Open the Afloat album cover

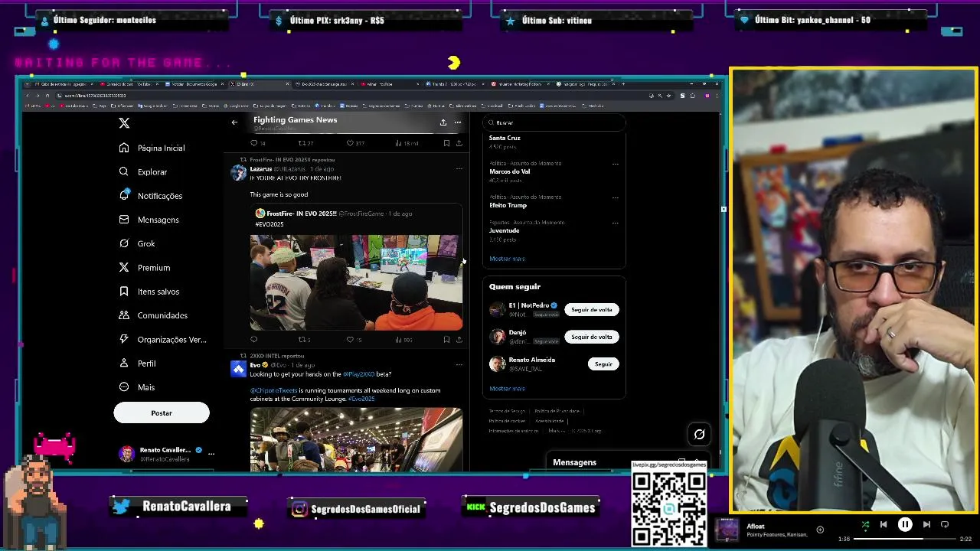pos(727,530)
